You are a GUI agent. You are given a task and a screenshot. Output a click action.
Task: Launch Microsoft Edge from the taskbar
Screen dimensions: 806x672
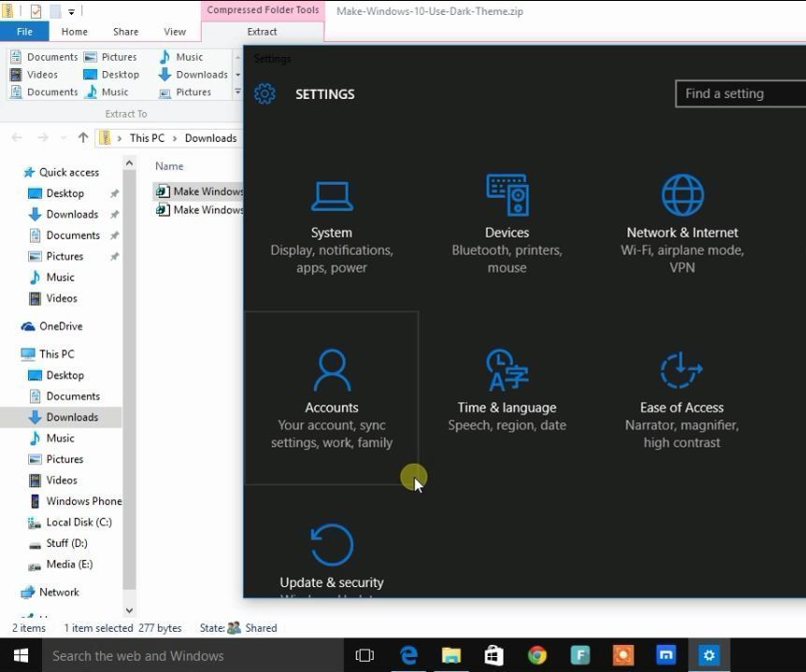[x=409, y=655]
